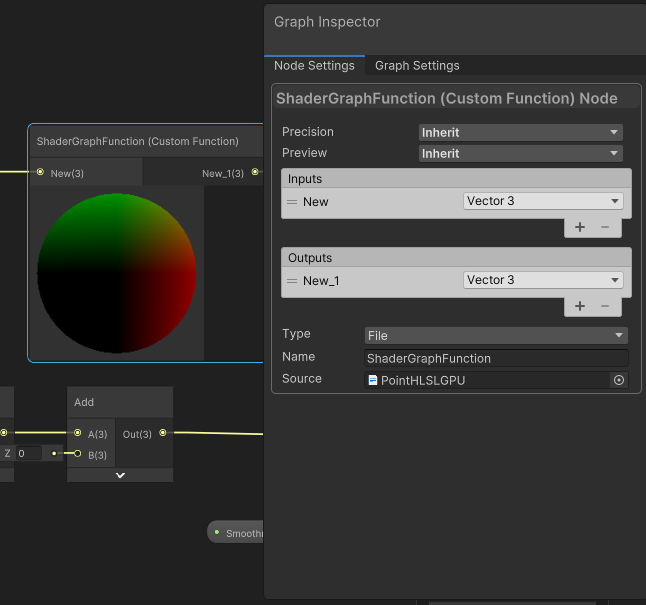Click the drag handle beside the New input
Screen dimensions: 646x605
point(293,202)
